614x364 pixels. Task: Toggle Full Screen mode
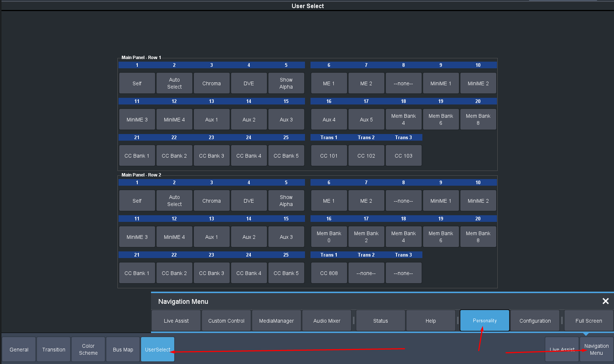click(x=589, y=321)
